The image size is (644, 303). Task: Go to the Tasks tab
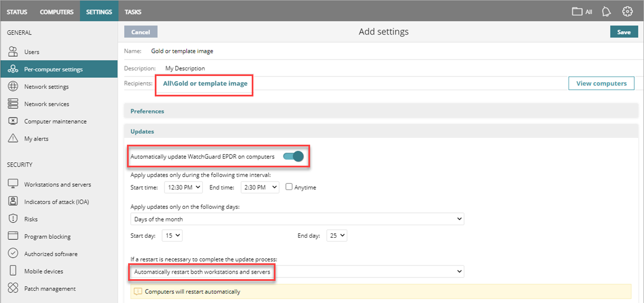133,12
